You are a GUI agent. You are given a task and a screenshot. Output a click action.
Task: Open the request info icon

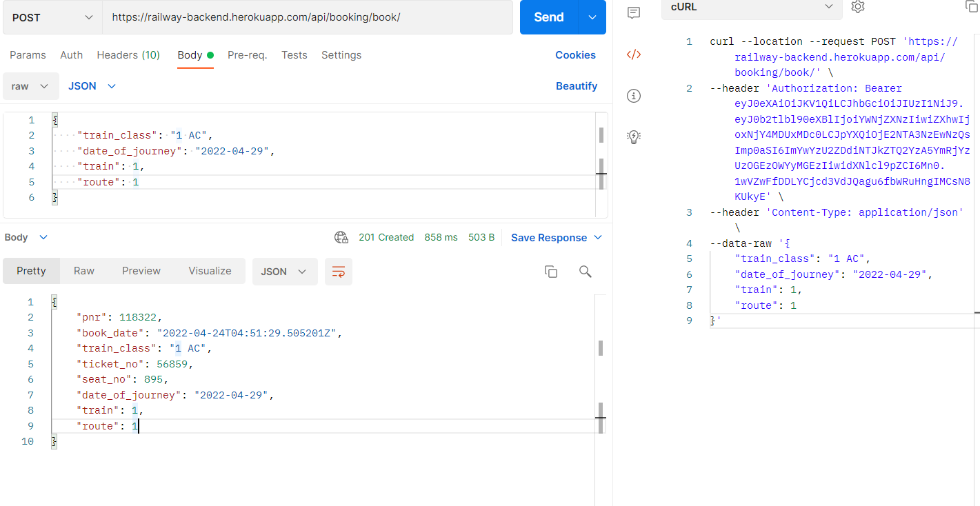[634, 96]
